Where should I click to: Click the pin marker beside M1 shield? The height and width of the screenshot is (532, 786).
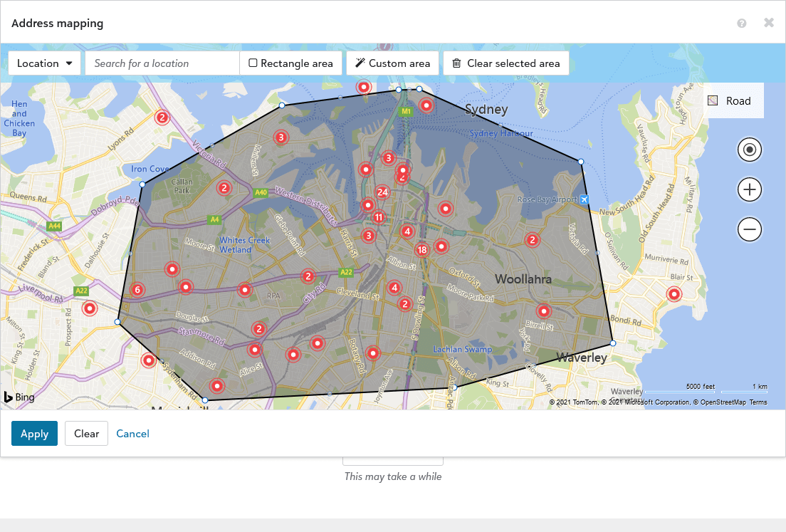click(426, 105)
